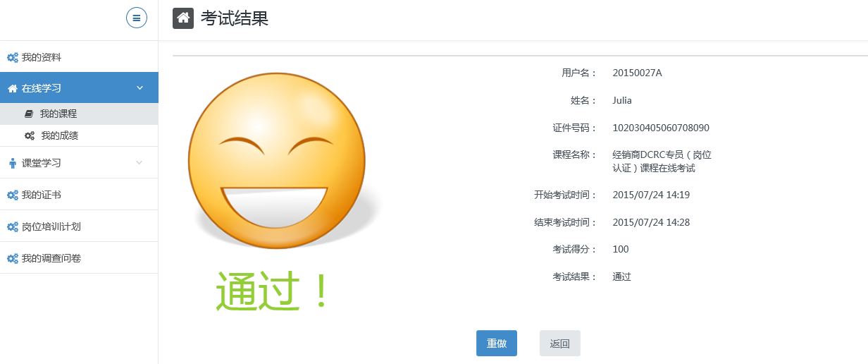Click the home icon beside 考试结果 title
Screen dimensions: 868x364
coord(183,18)
